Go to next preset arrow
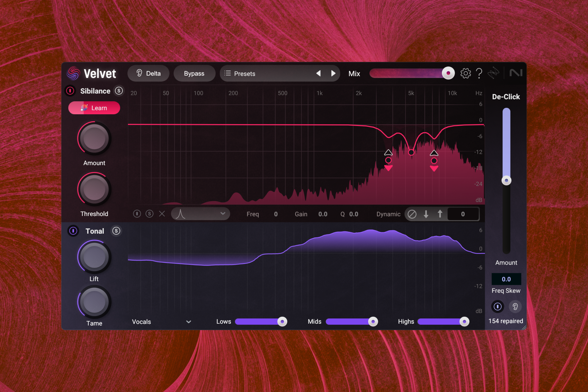The width and height of the screenshot is (588, 392). pos(333,73)
